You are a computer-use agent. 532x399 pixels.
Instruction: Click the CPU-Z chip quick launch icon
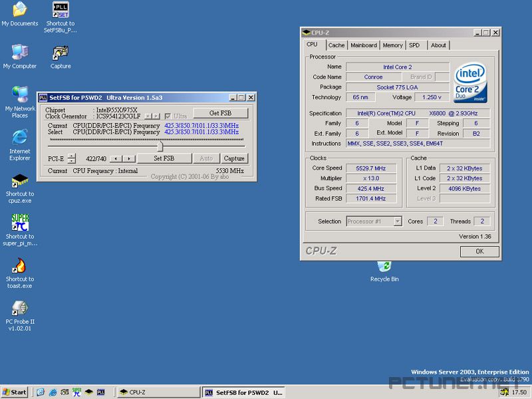(x=89, y=392)
